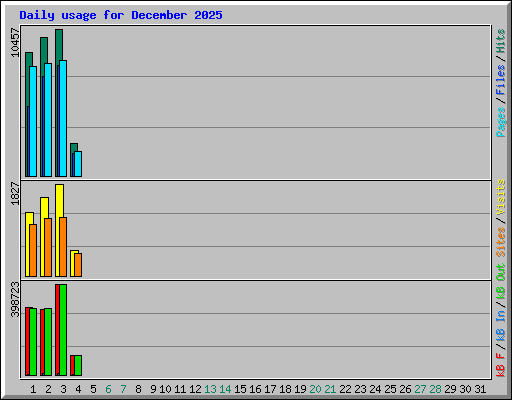The image size is (512, 400).
Task: Click the green kB Out bar for day 4
Action: (x=78, y=365)
